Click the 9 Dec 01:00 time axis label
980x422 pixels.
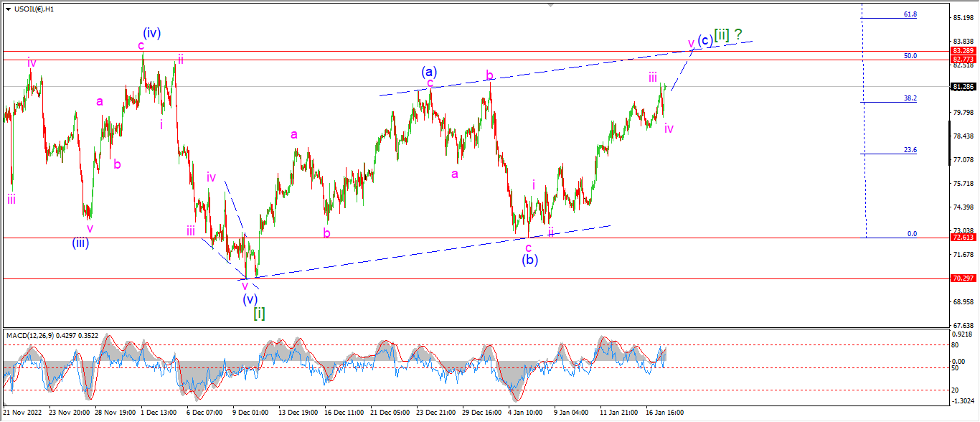pos(250,413)
